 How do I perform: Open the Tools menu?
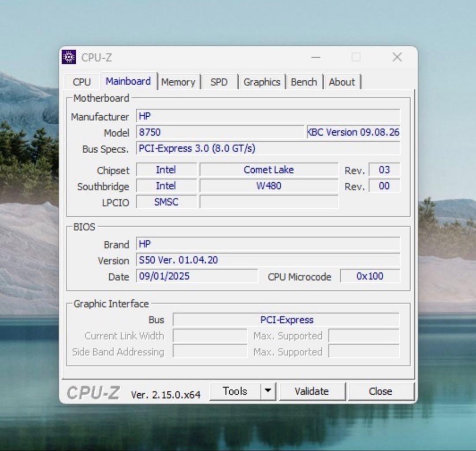coord(235,391)
